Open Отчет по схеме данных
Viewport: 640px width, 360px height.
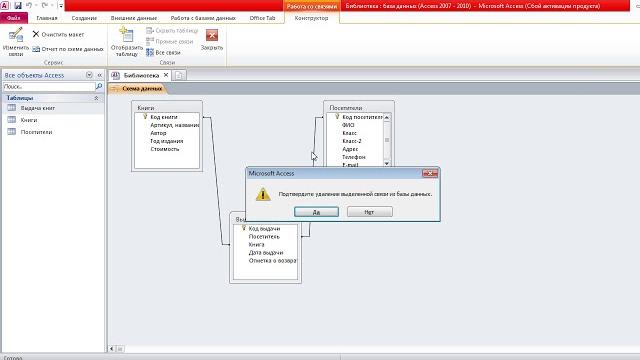pos(68,49)
